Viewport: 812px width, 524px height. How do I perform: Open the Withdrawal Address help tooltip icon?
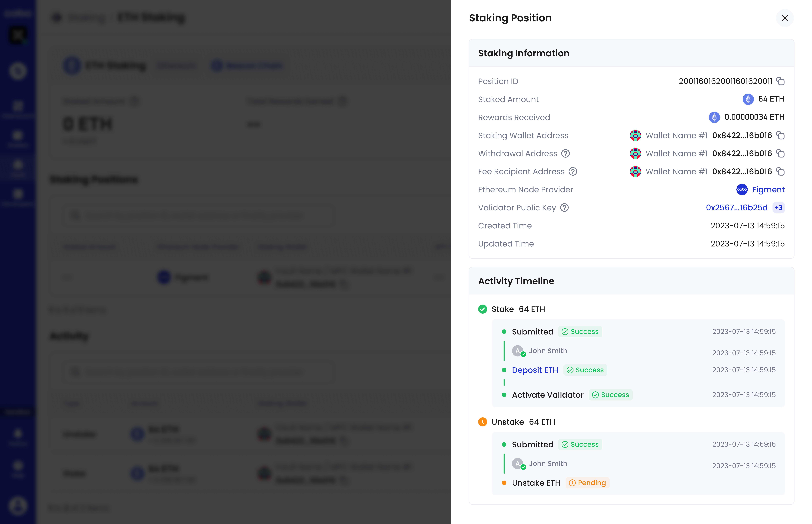(566, 153)
